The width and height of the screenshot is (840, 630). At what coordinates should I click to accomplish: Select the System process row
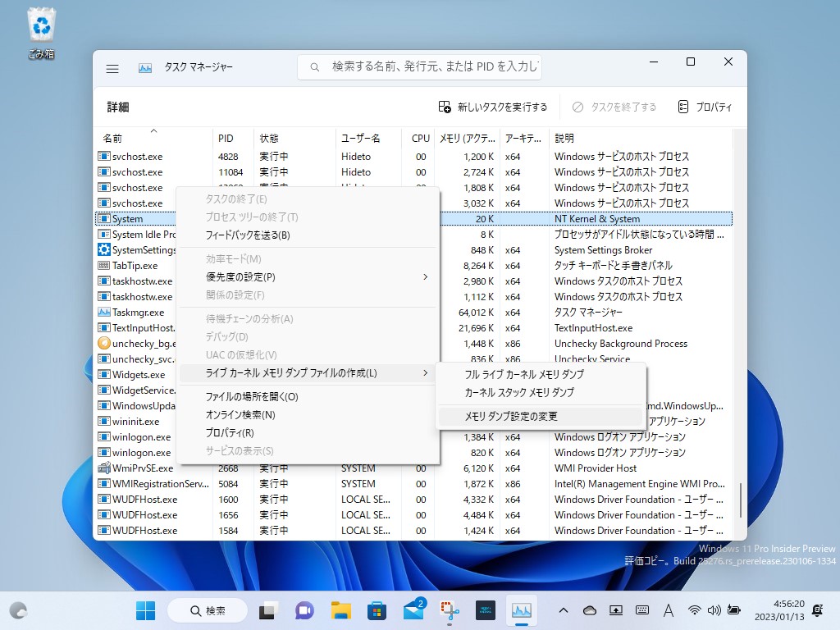[414, 218]
